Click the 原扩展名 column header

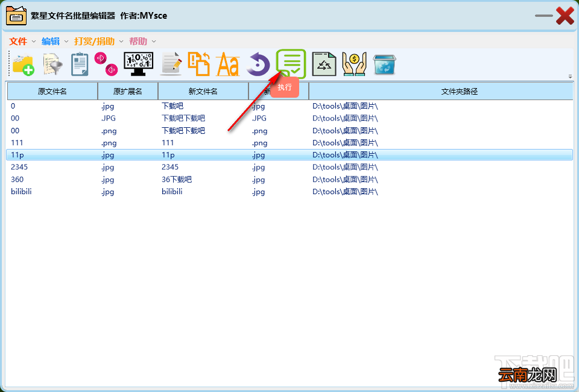coord(128,91)
